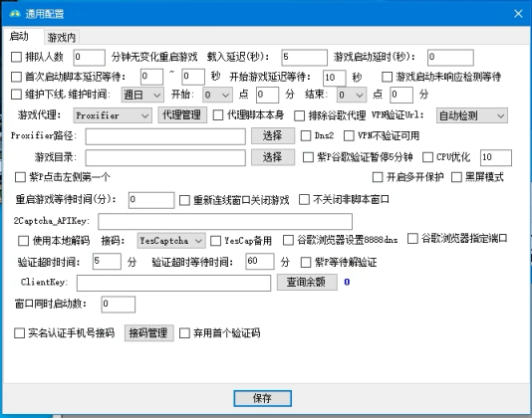The image size is (532, 418).
Task: Click the 查询余额 button
Action: [x=307, y=282]
